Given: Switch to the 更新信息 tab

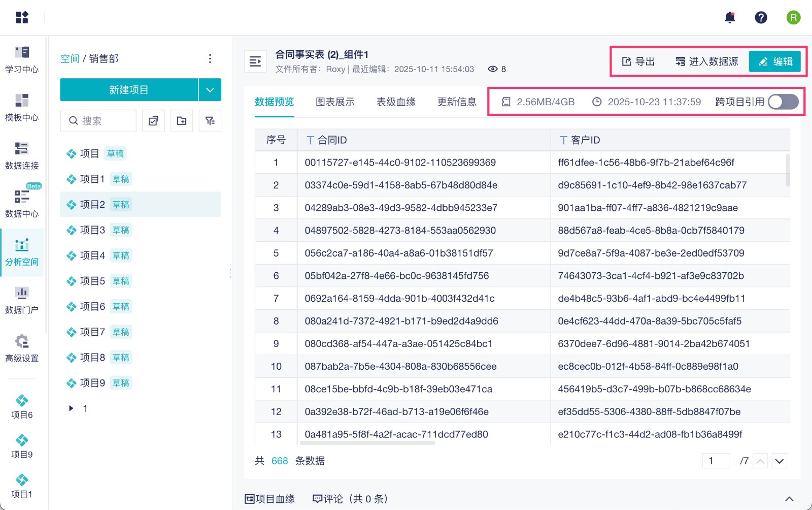Looking at the screenshot, I should point(457,102).
